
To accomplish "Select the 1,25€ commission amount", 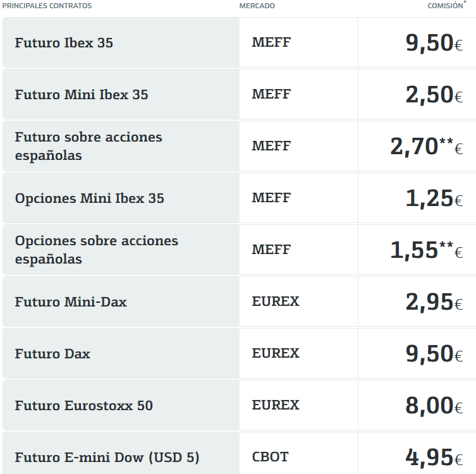I will point(434,198).
